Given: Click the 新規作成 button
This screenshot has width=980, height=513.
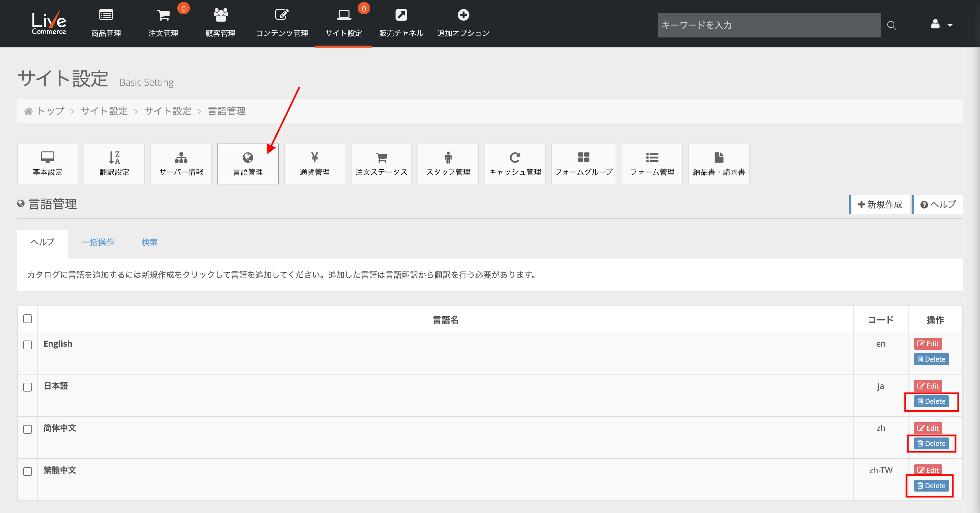Looking at the screenshot, I should (880, 204).
